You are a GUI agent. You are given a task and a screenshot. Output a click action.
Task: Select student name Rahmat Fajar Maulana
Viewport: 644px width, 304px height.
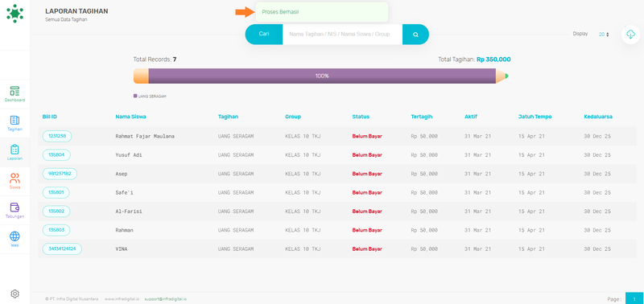pyautogui.click(x=145, y=136)
